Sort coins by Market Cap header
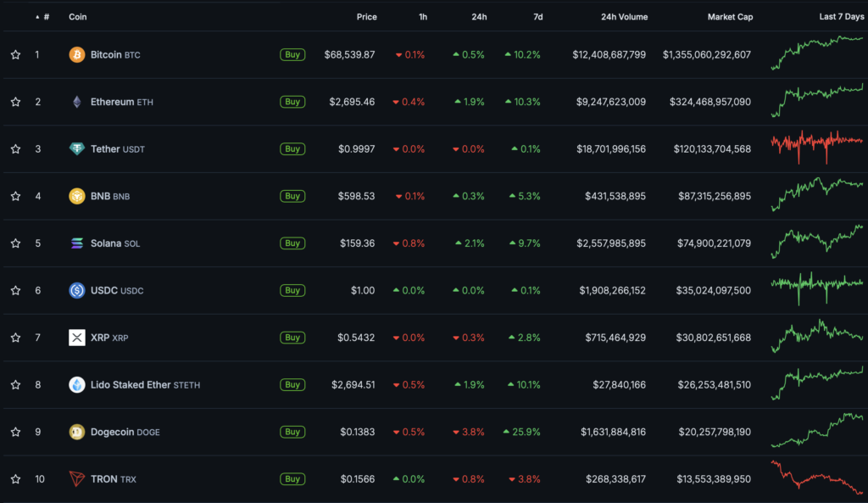Screen dimensions: 868x503 click(729, 17)
